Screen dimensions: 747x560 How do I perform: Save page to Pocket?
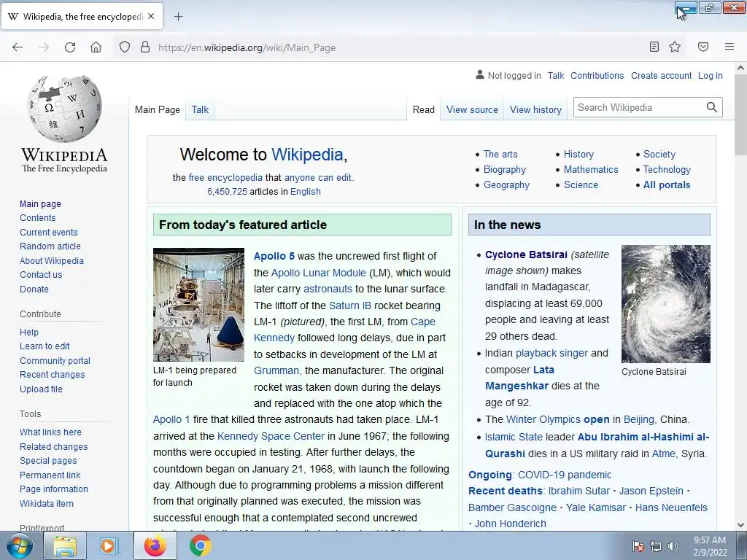coord(703,47)
